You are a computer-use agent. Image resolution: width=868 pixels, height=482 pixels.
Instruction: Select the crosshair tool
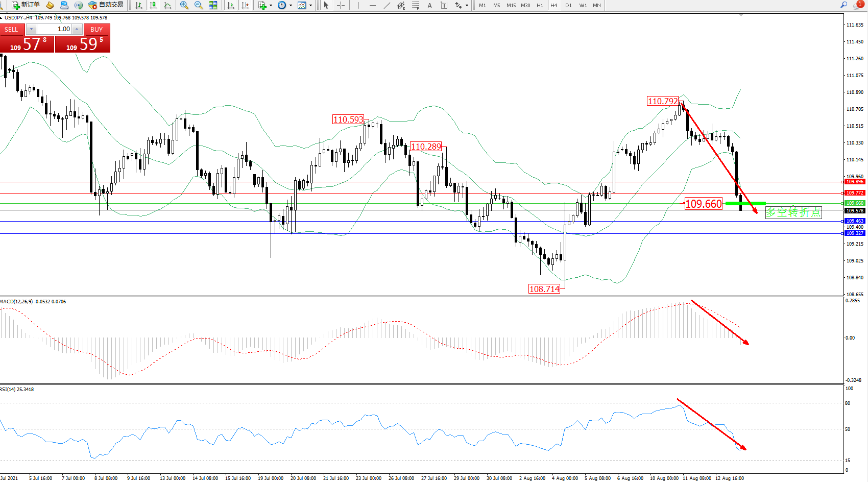pyautogui.click(x=341, y=5)
